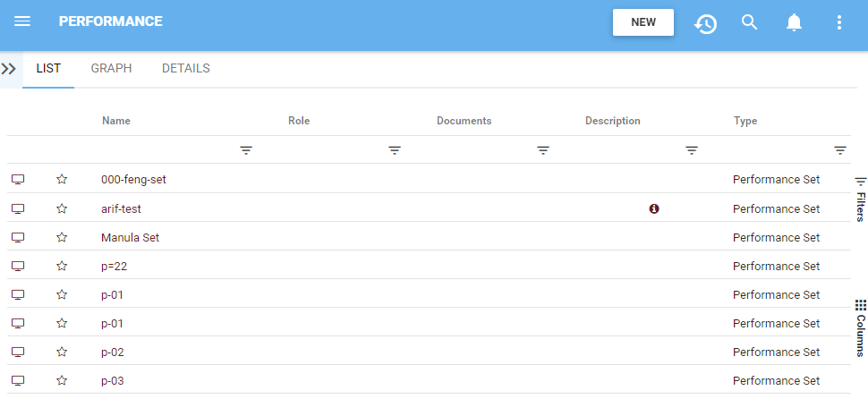Image resolution: width=868 pixels, height=399 pixels.
Task: Select the p-03 name
Action: [x=113, y=381]
